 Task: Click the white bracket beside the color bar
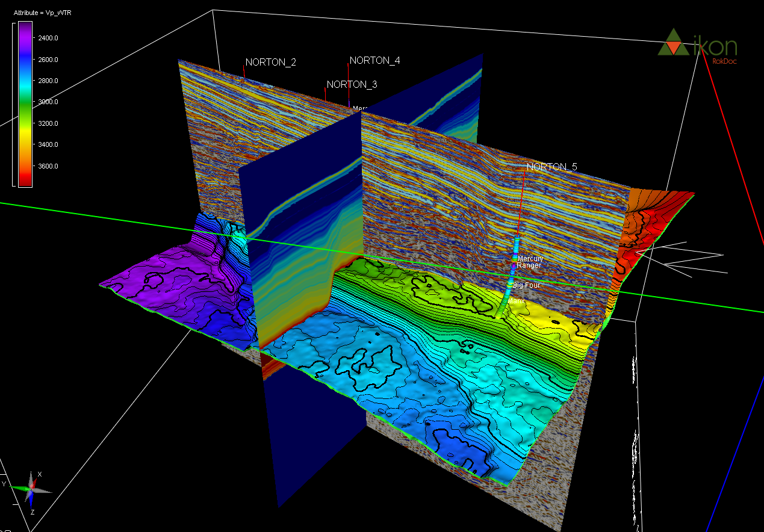[x=14, y=104]
